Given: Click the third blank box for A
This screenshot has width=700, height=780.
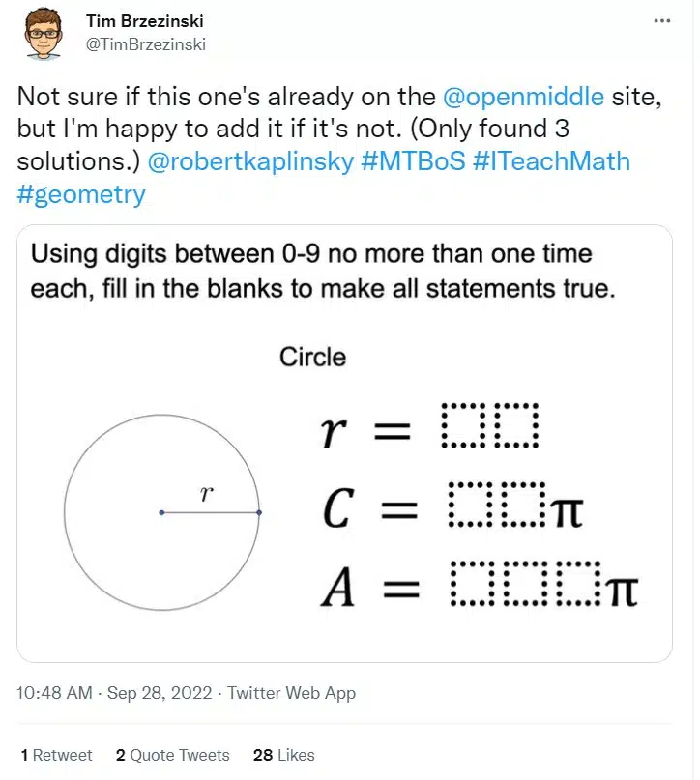Looking at the screenshot, I should tap(578, 583).
